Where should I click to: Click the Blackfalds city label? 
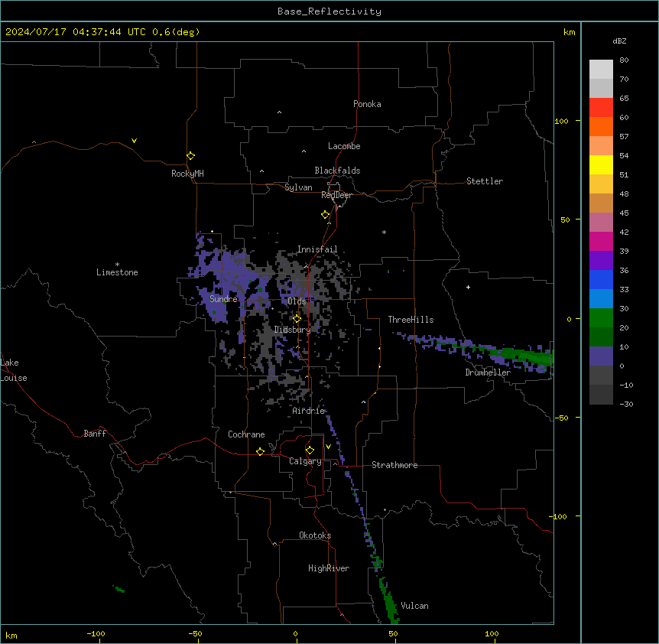click(x=337, y=171)
